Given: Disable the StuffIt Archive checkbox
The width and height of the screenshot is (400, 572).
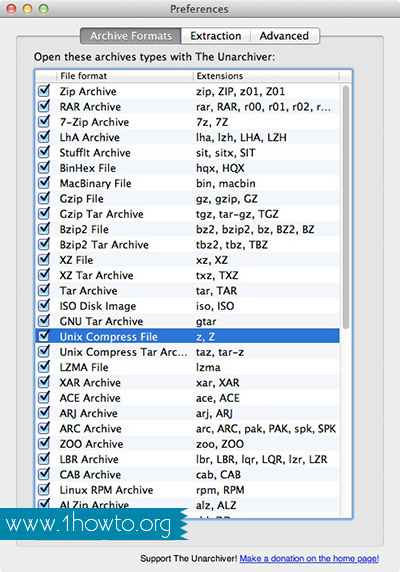Looking at the screenshot, I should (44, 152).
